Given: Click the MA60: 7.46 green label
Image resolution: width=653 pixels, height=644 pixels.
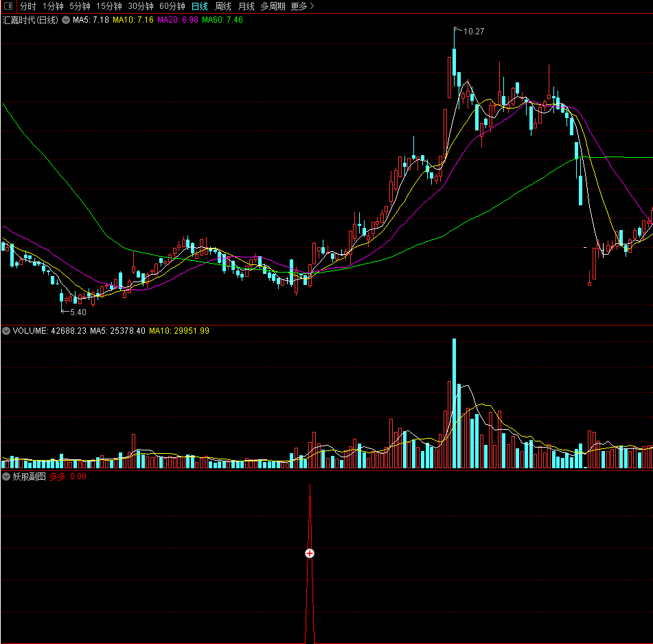Looking at the screenshot, I should (x=222, y=20).
